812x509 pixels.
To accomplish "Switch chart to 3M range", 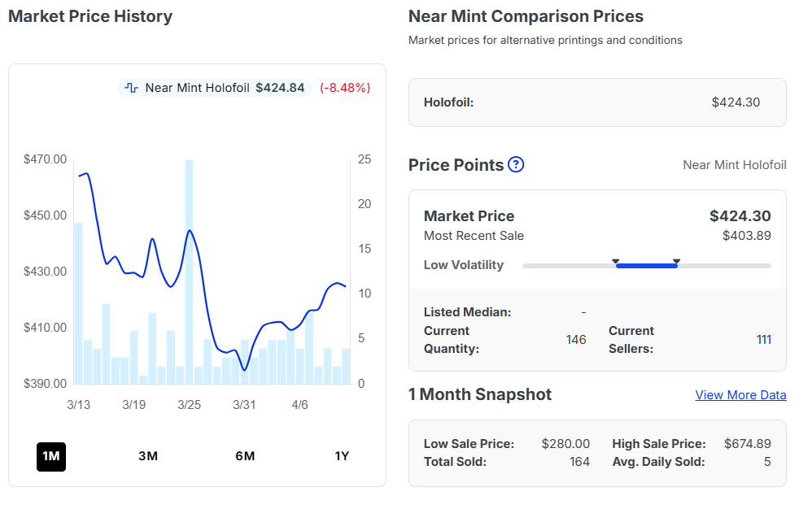I will (x=148, y=456).
